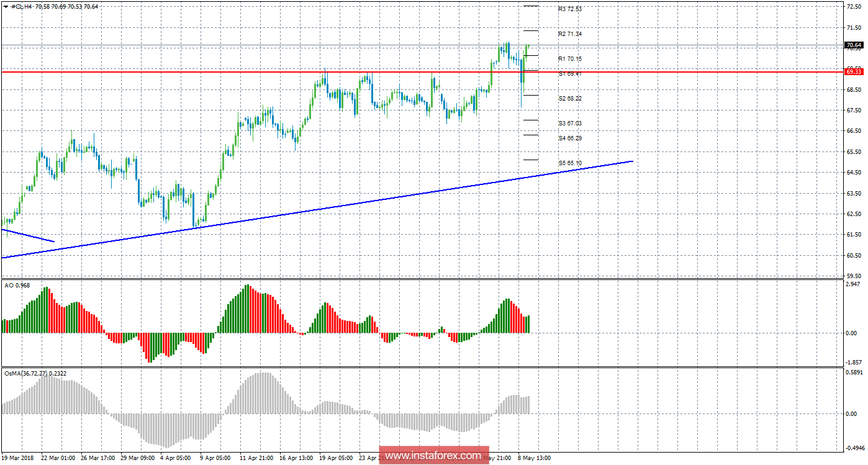This screenshot has width=868, height=465.
Task: Click the 59.50 price axis value
Action: coord(854,276)
